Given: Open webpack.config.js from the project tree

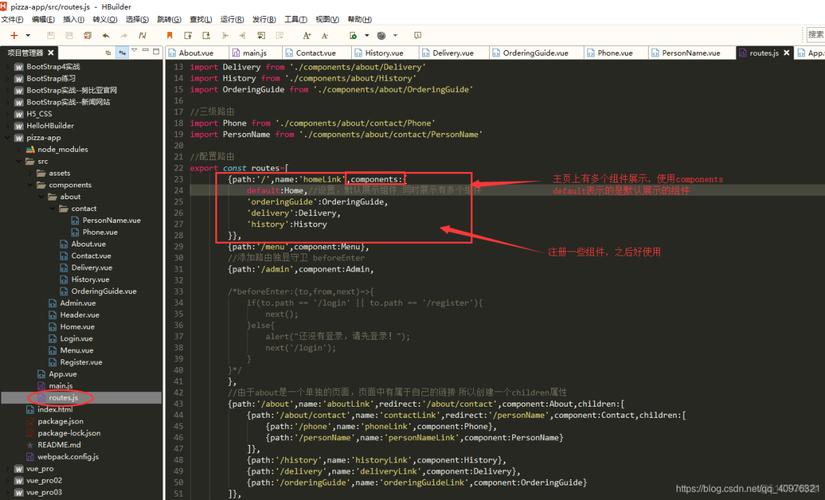Looking at the screenshot, I should (68, 457).
